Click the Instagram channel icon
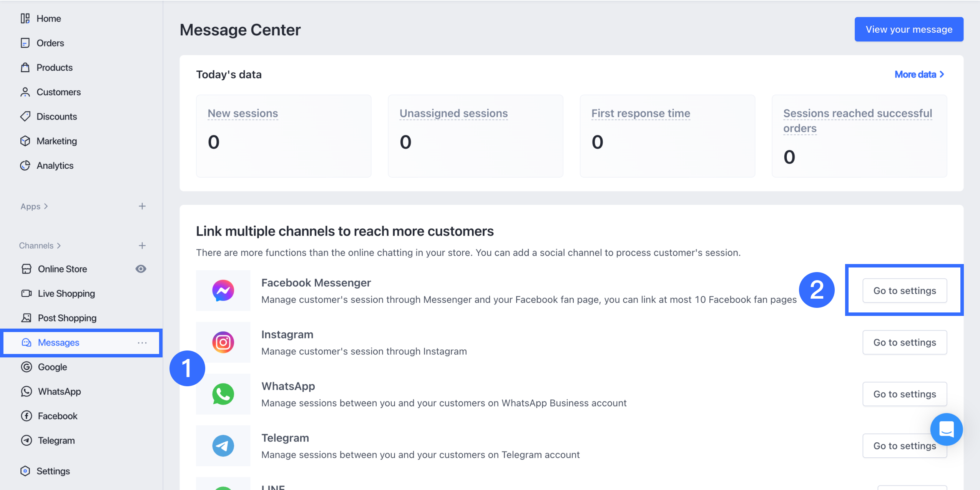Viewport: 980px width, 490px height. [x=223, y=342]
